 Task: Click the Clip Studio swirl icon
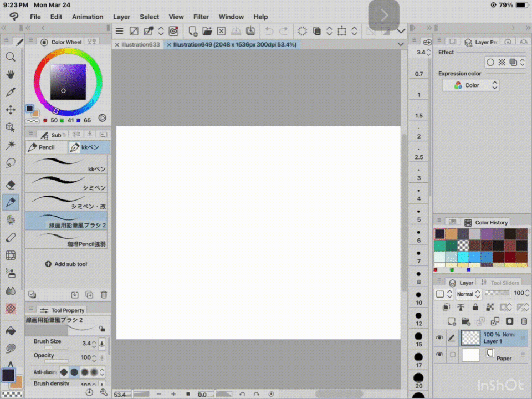(x=173, y=31)
